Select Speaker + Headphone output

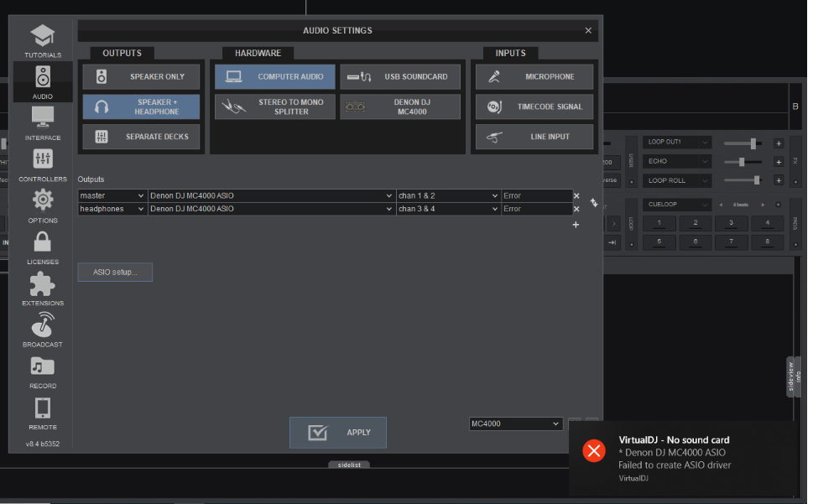point(141,107)
